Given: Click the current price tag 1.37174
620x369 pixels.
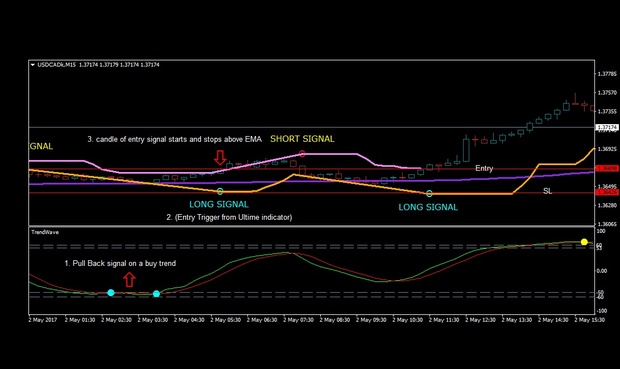Looking at the screenshot, I should pos(607,127).
